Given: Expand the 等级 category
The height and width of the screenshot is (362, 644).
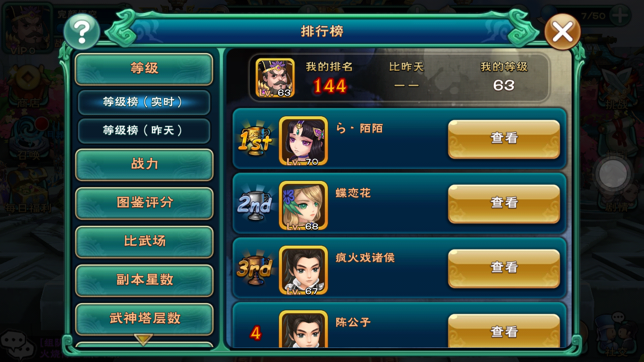Looking at the screenshot, I should point(144,69).
